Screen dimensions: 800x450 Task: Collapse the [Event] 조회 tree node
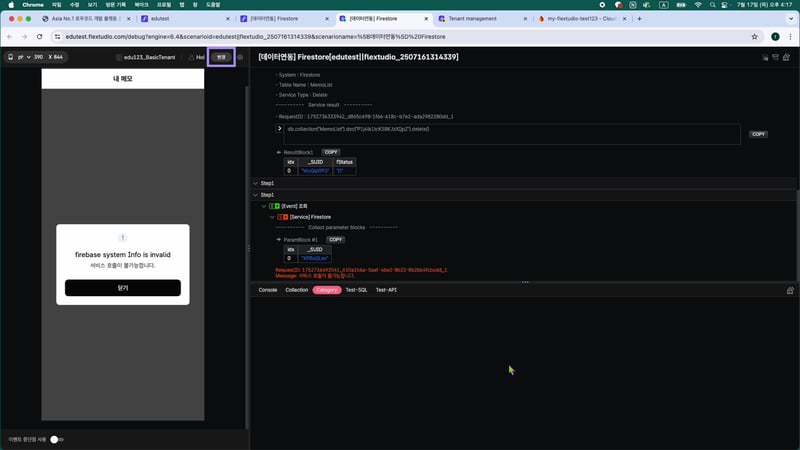pos(264,206)
